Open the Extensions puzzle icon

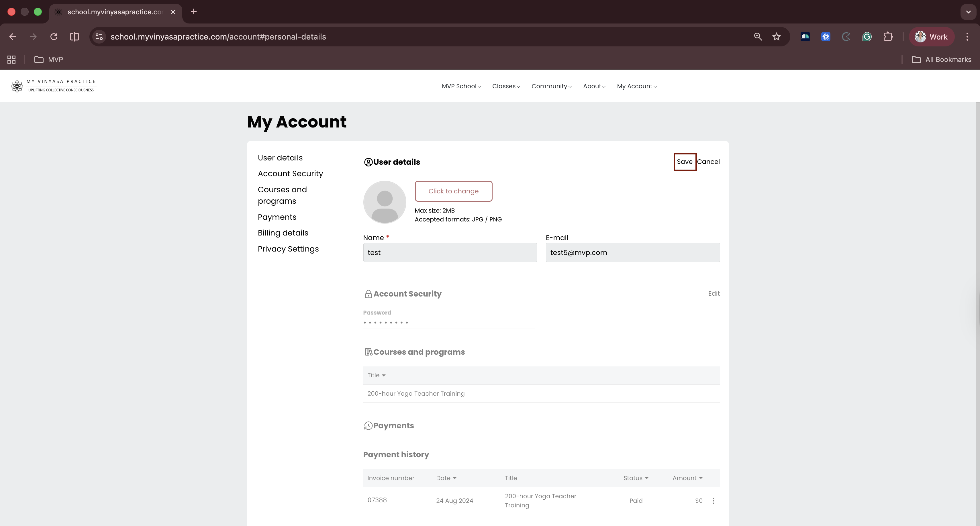coord(887,37)
